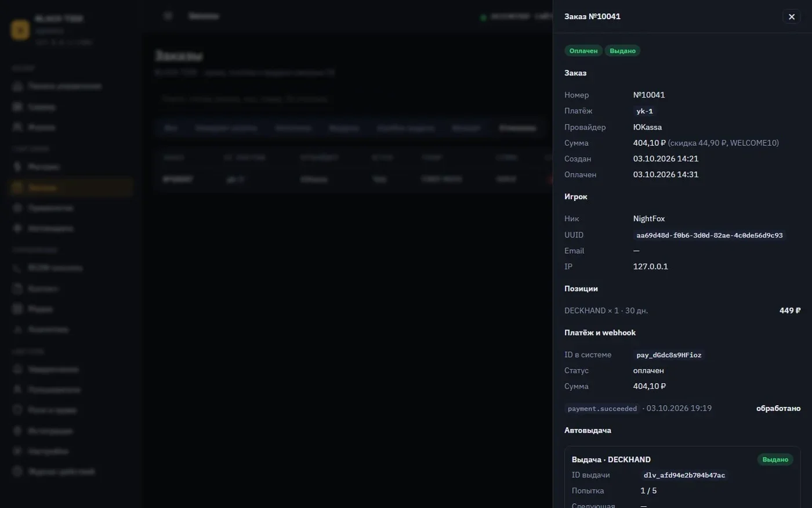
Task: Open the RCON консоль sidebar item
Action: click(72, 268)
